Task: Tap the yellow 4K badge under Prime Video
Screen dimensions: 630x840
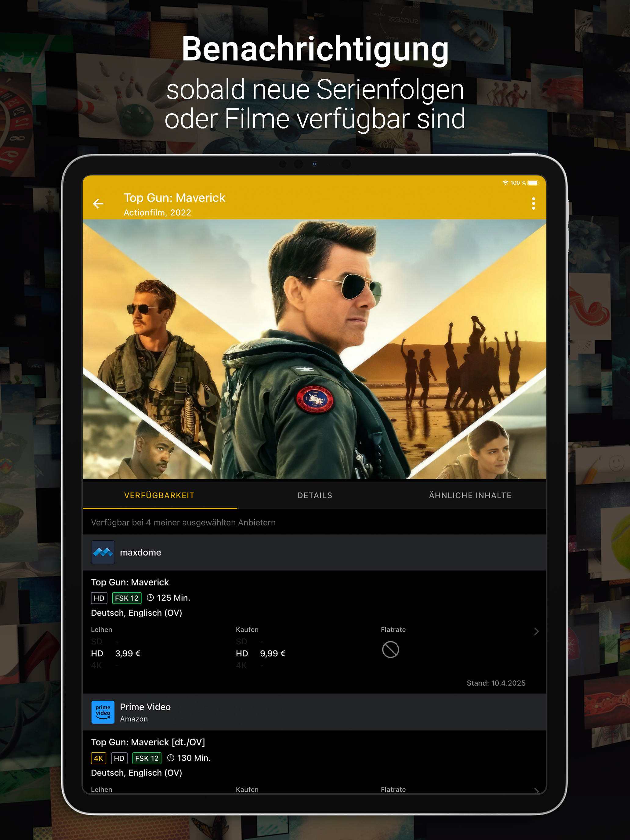Action: click(x=98, y=759)
